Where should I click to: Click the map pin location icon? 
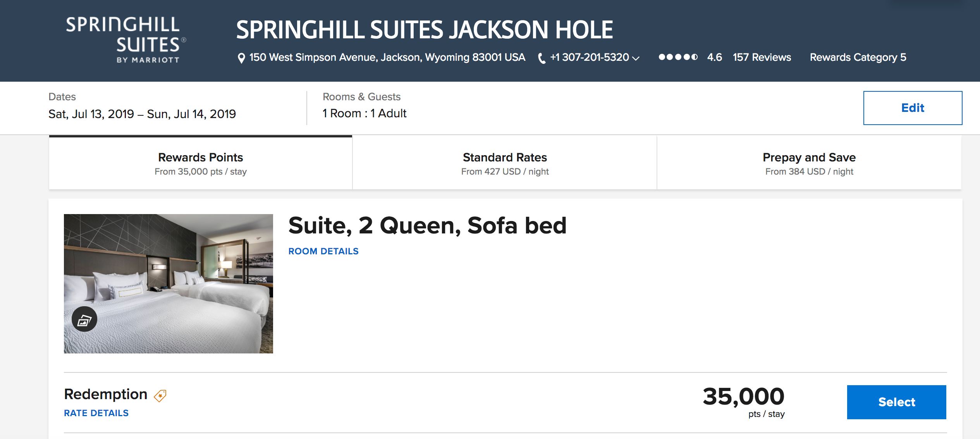coord(241,58)
